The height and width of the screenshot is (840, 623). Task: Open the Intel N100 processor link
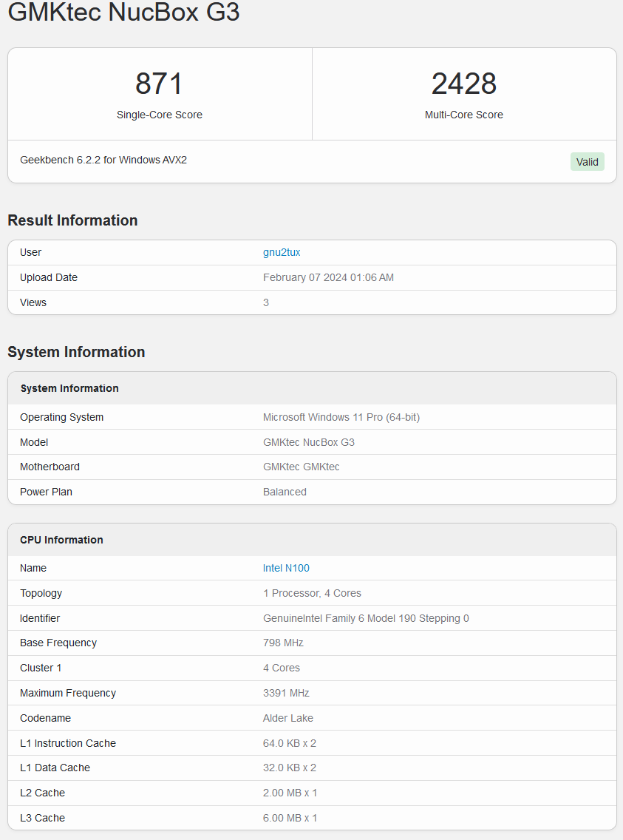tap(286, 568)
